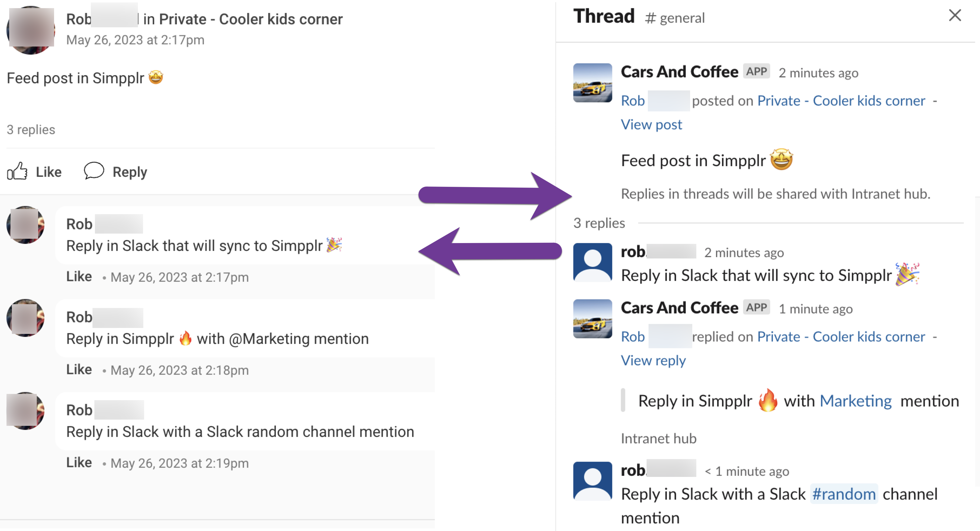The width and height of the screenshot is (980, 531).
Task: Open the Private - Cooler kids corner link after 'posted on'
Action: 841,101
